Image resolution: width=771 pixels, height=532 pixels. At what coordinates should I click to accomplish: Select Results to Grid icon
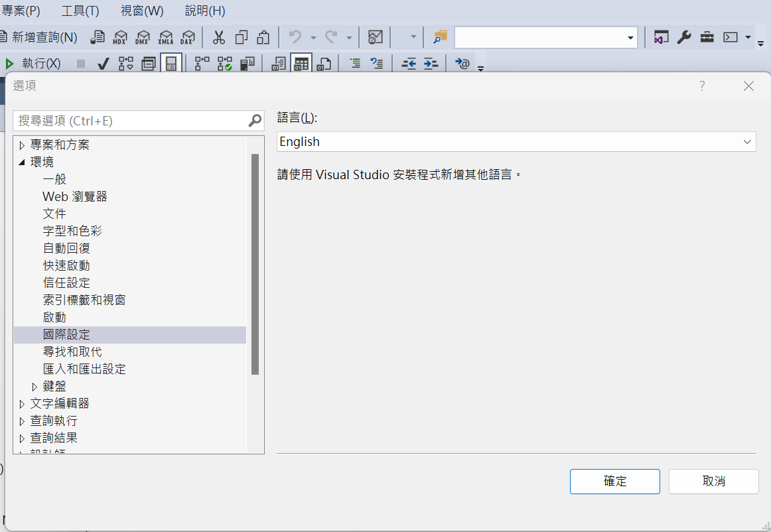click(301, 64)
